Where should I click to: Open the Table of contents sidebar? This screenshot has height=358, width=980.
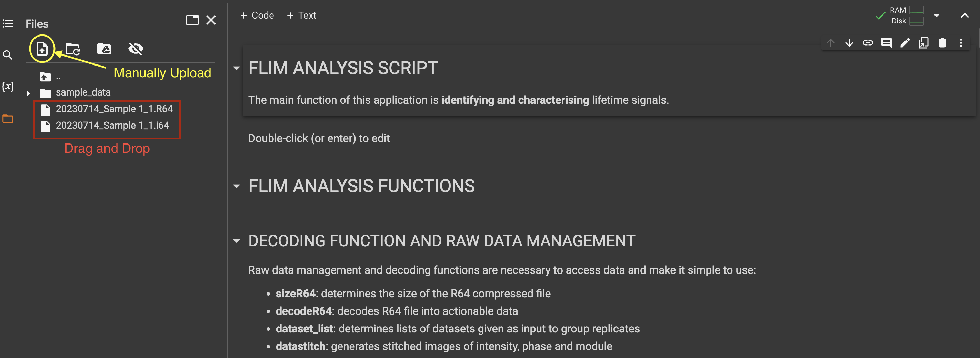8,23
